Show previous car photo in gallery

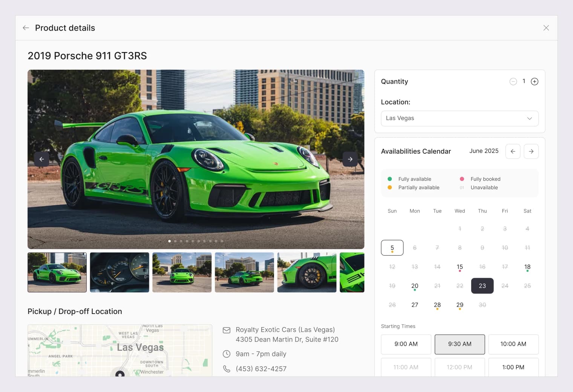[x=41, y=159]
